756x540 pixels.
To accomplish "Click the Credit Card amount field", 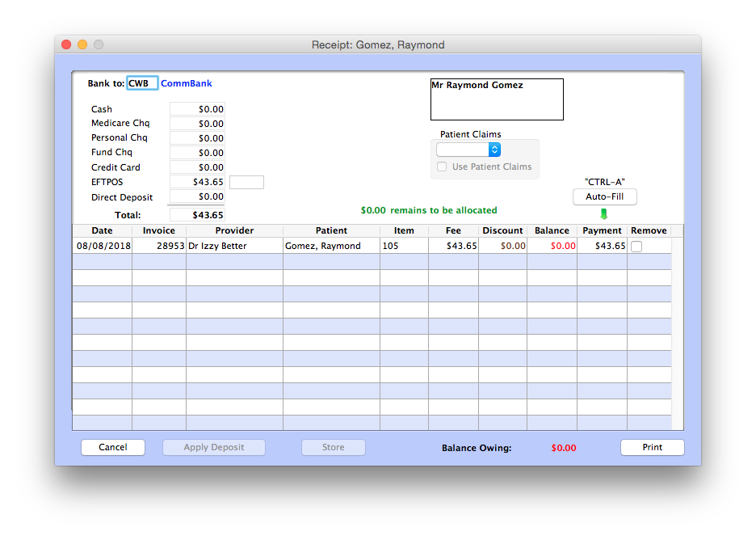I will (196, 167).
